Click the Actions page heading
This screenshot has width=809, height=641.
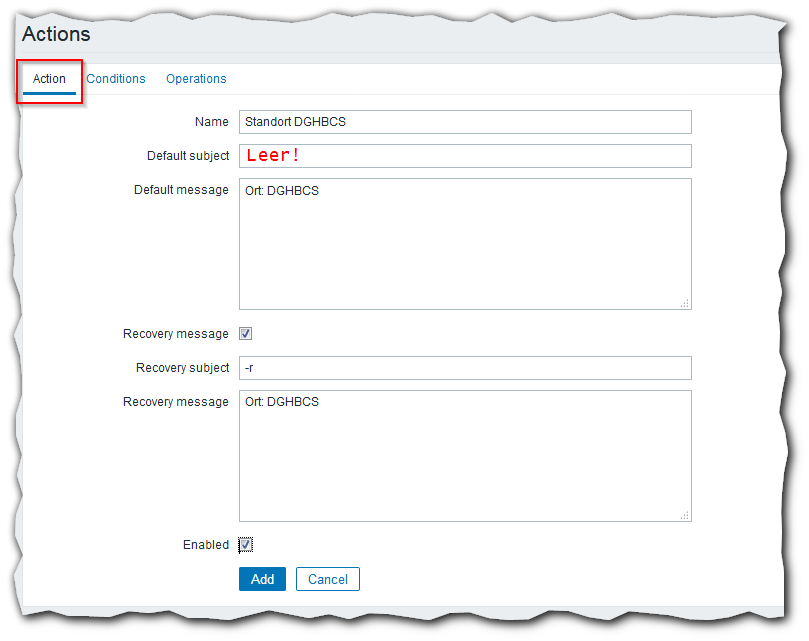coord(56,35)
